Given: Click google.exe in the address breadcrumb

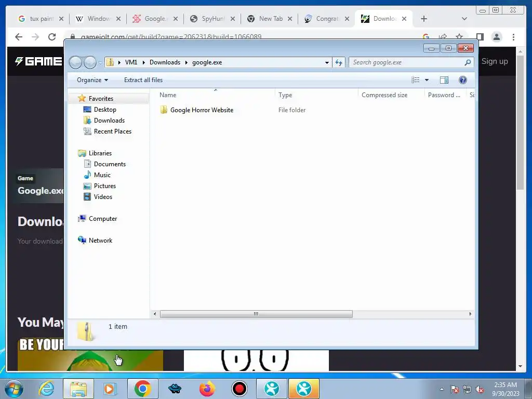Looking at the screenshot, I should click(207, 62).
